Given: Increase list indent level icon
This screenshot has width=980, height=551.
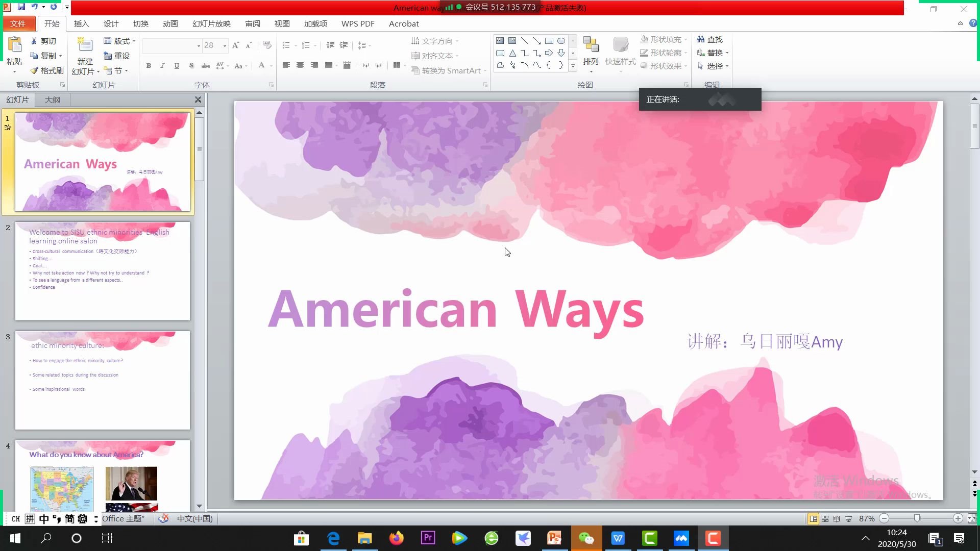Looking at the screenshot, I should pos(344,45).
